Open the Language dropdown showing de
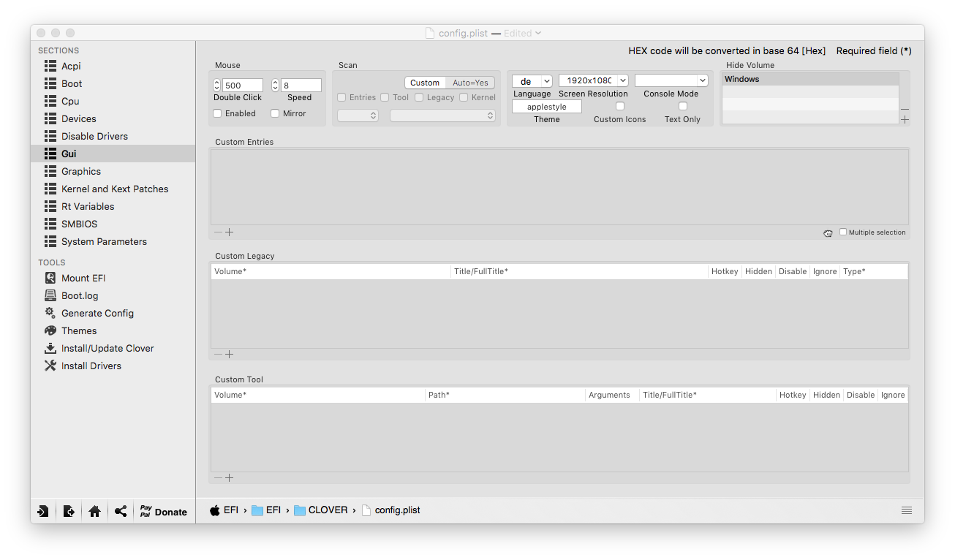 [532, 81]
